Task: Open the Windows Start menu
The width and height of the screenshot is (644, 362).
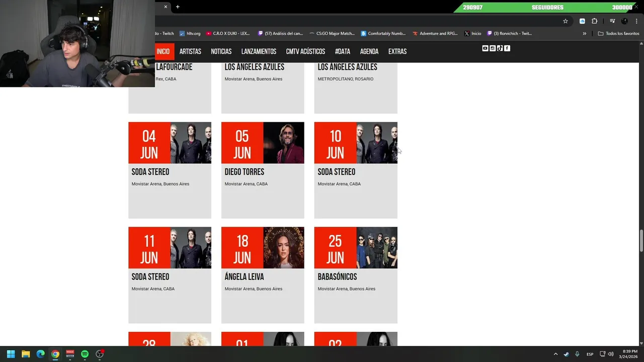Action: point(11,354)
